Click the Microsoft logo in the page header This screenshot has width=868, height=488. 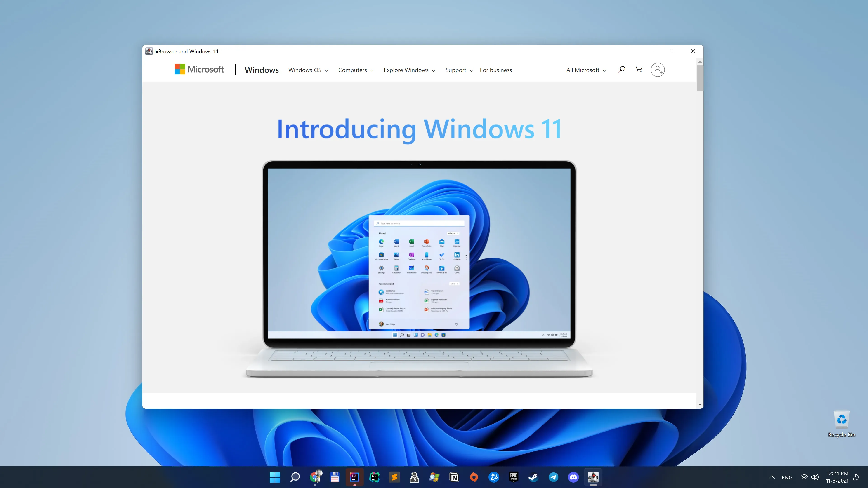click(x=199, y=69)
